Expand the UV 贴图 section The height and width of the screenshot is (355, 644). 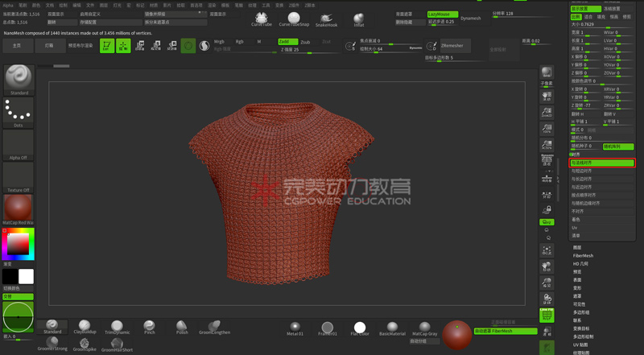tap(583, 344)
